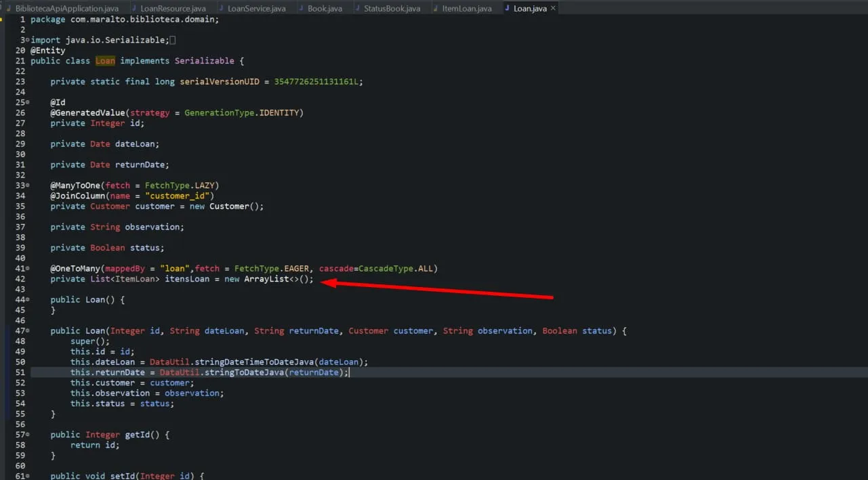Click line number 42 in the gutter

pos(20,278)
